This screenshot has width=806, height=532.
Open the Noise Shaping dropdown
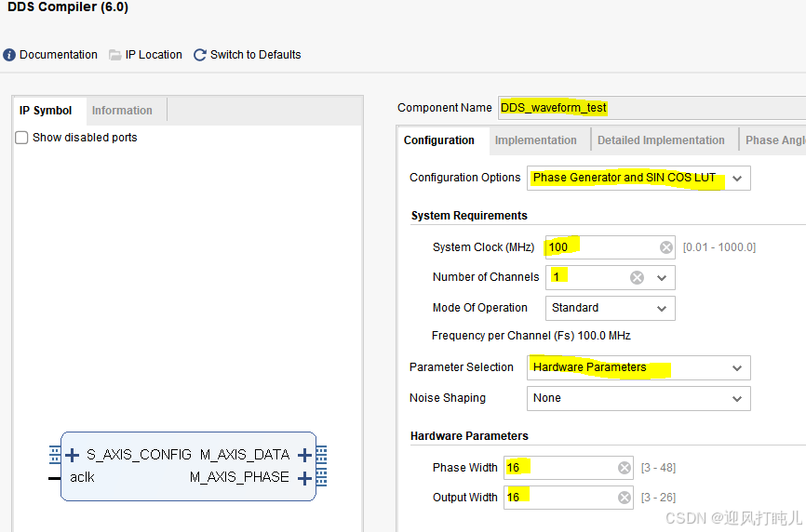pyautogui.click(x=638, y=398)
